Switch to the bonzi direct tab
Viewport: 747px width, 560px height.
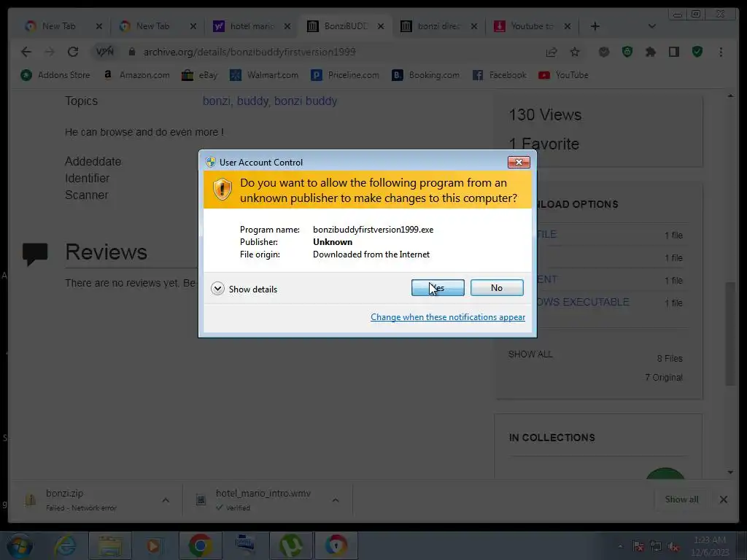click(x=438, y=26)
